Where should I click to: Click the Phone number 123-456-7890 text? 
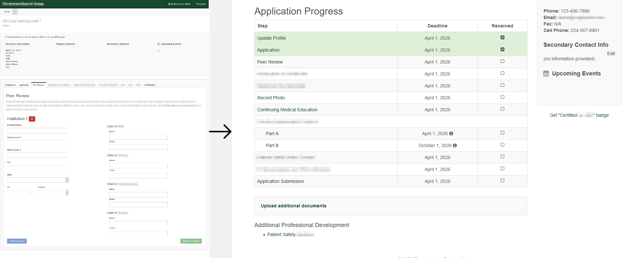575,11
